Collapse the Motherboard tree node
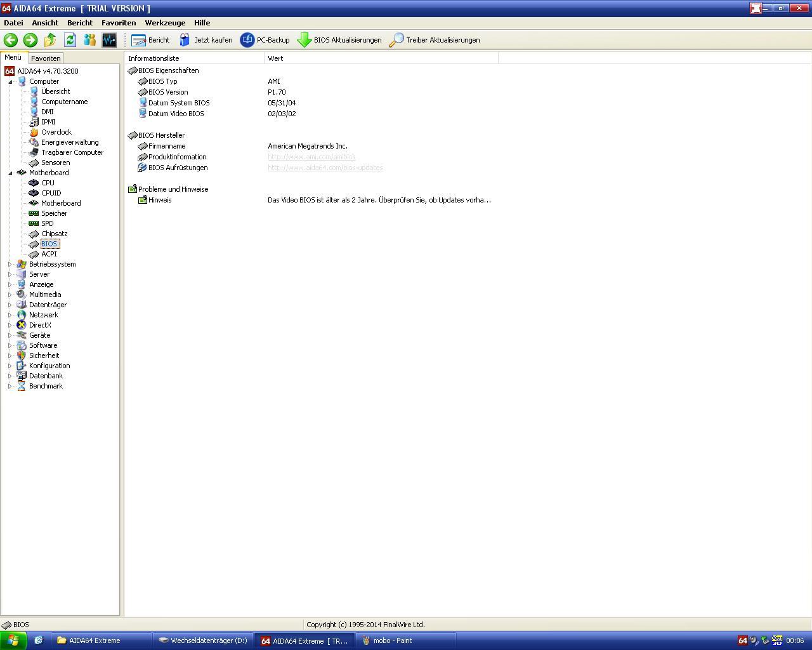The image size is (812, 650). click(x=10, y=173)
